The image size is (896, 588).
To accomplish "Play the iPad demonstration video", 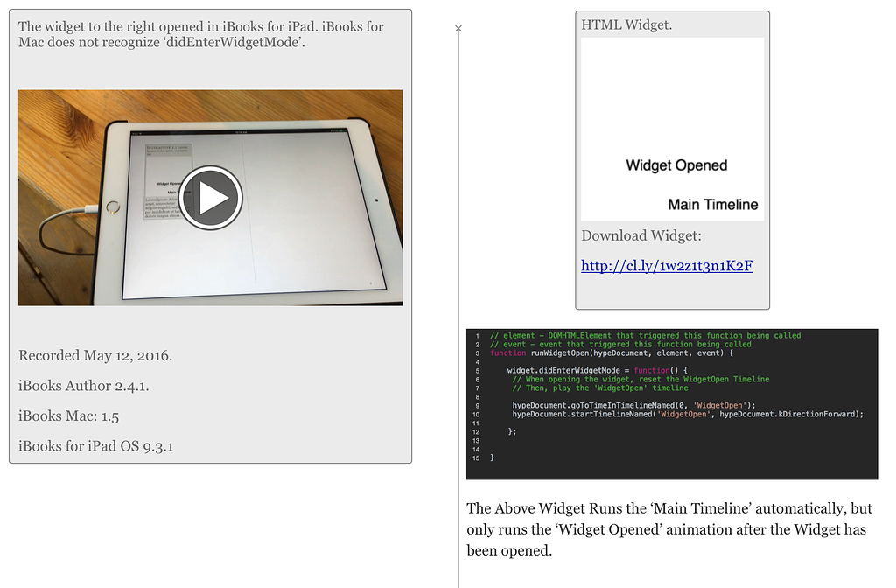I will pyautogui.click(x=210, y=198).
